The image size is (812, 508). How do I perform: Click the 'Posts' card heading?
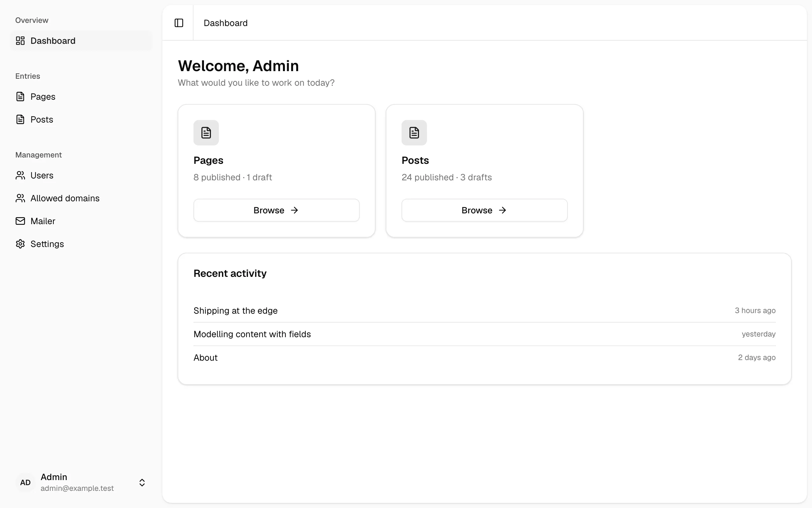click(415, 161)
